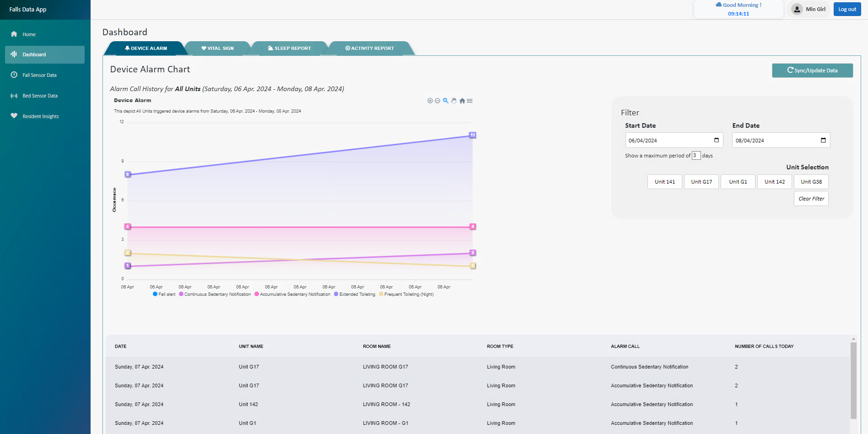Apply Clear Filter to reset filters
This screenshot has height=434, width=868.
point(810,198)
